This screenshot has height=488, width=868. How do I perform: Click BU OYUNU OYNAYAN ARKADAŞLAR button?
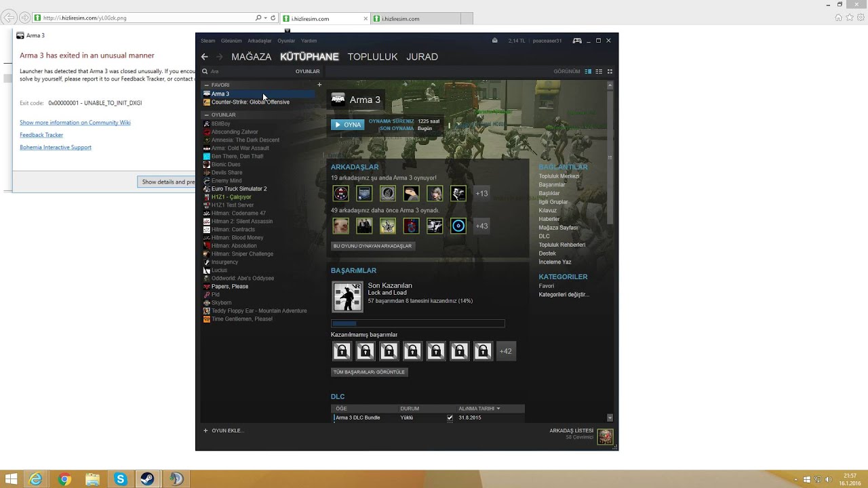tap(372, 246)
